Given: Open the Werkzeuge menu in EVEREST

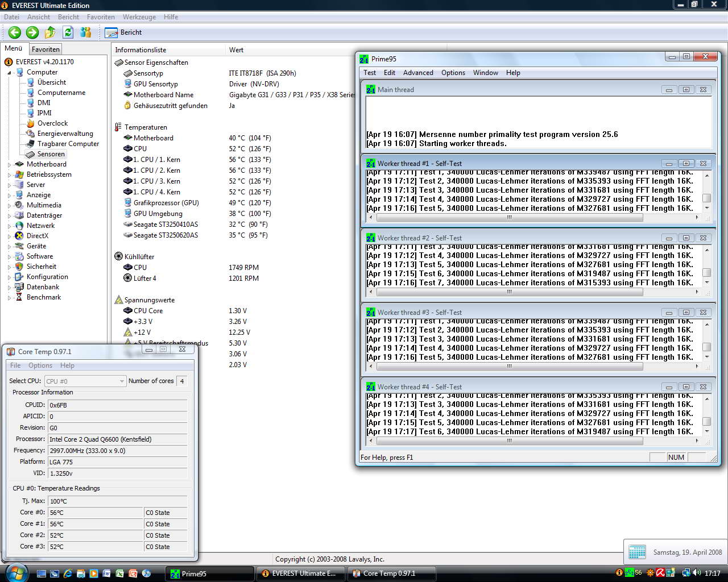Looking at the screenshot, I should pyautogui.click(x=139, y=17).
